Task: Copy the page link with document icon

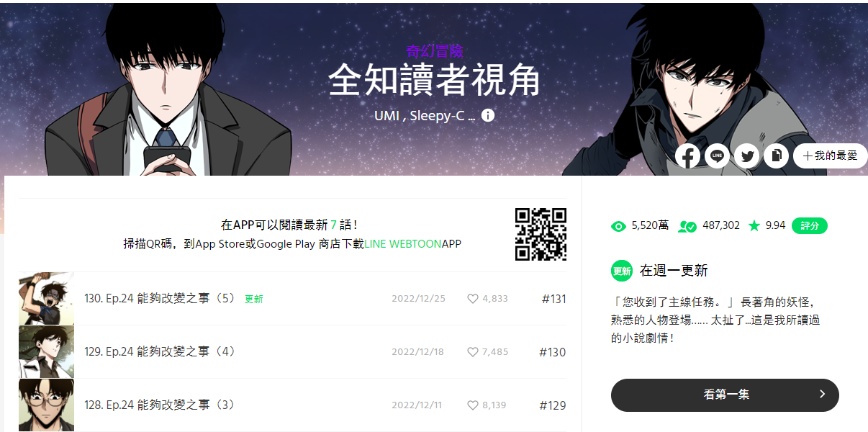Action: click(x=777, y=156)
